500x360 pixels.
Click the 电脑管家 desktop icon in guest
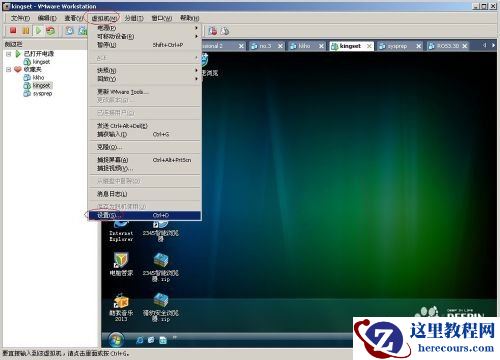[121, 264]
